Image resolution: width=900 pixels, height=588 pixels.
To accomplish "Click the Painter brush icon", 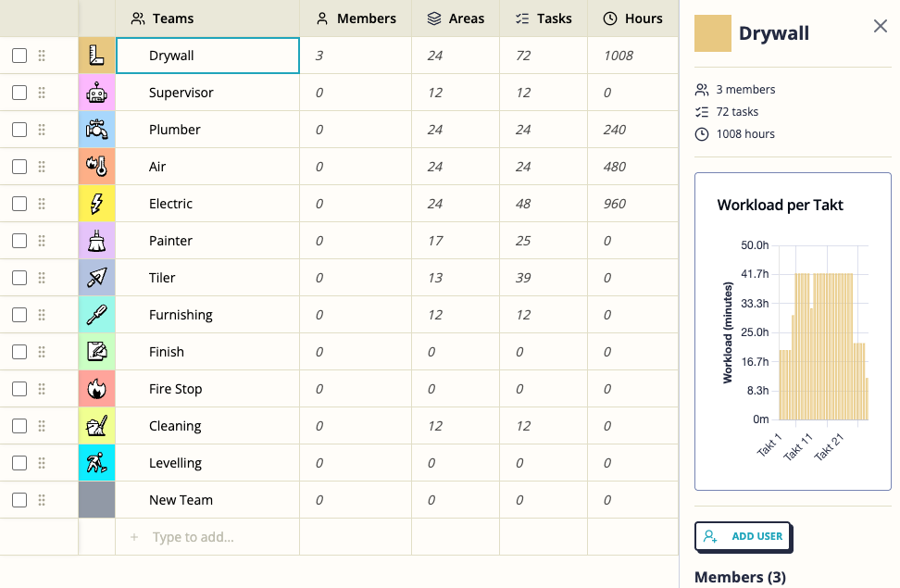I will click(x=96, y=241).
